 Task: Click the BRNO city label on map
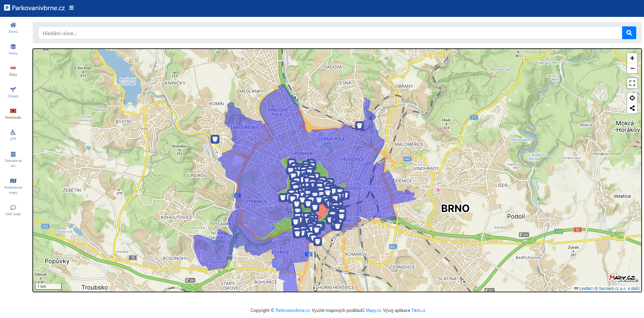455,209
